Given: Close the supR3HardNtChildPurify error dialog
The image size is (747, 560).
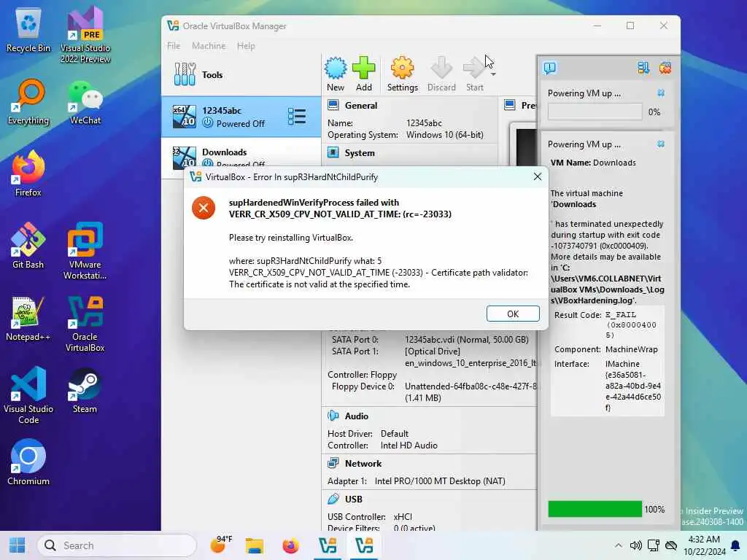Looking at the screenshot, I should (538, 176).
